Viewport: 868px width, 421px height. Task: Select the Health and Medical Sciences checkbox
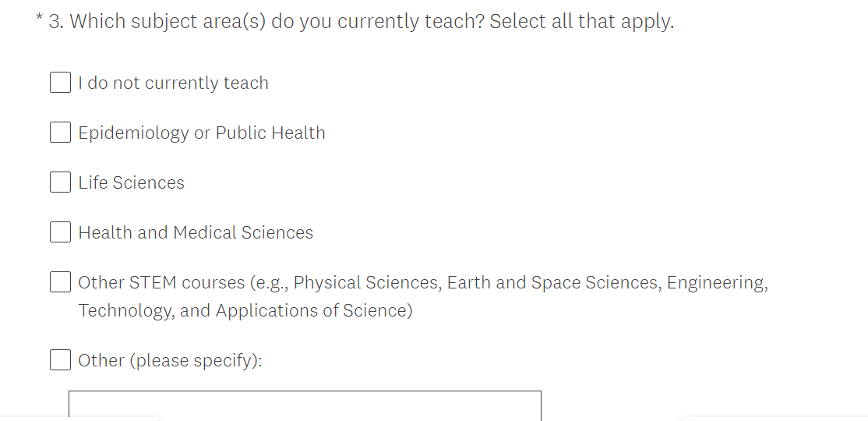point(61,232)
